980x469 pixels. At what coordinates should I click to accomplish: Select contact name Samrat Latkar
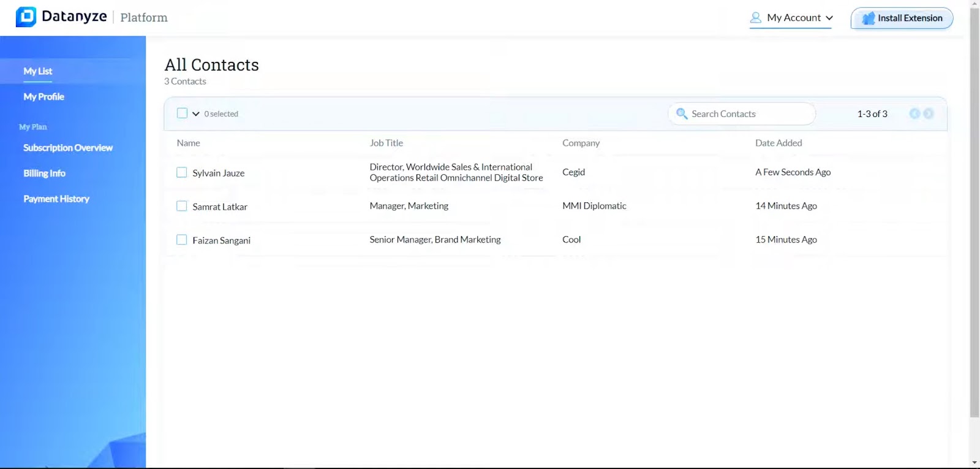pos(220,207)
